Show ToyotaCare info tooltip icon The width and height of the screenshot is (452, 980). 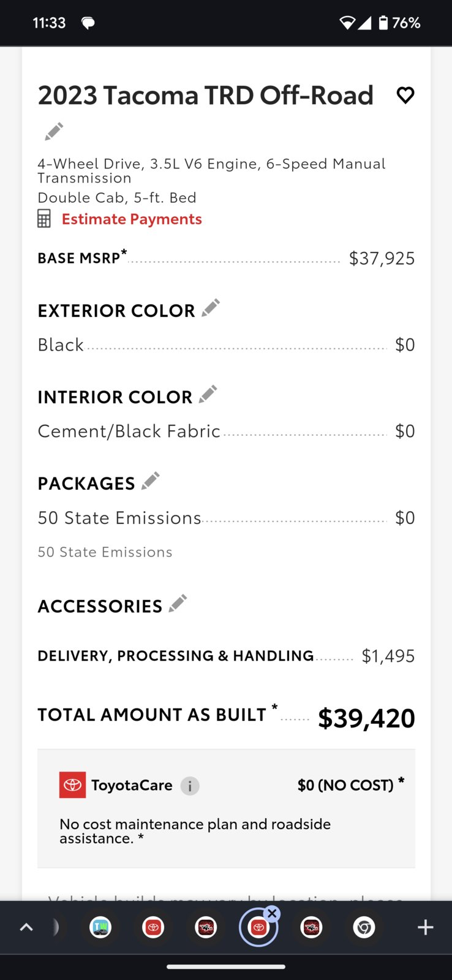click(190, 786)
